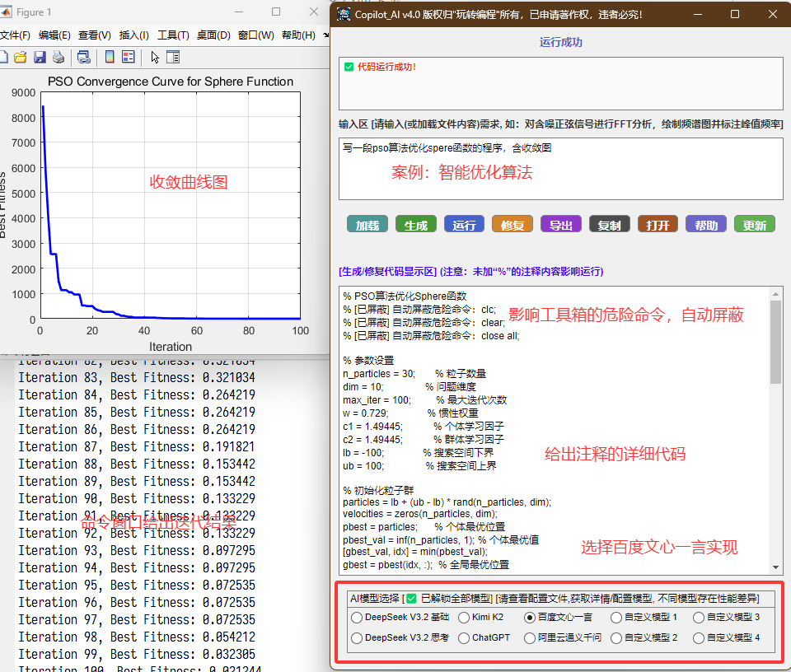Open the Property Inspector icon
Screen dimensions: 791x672
click(172, 57)
